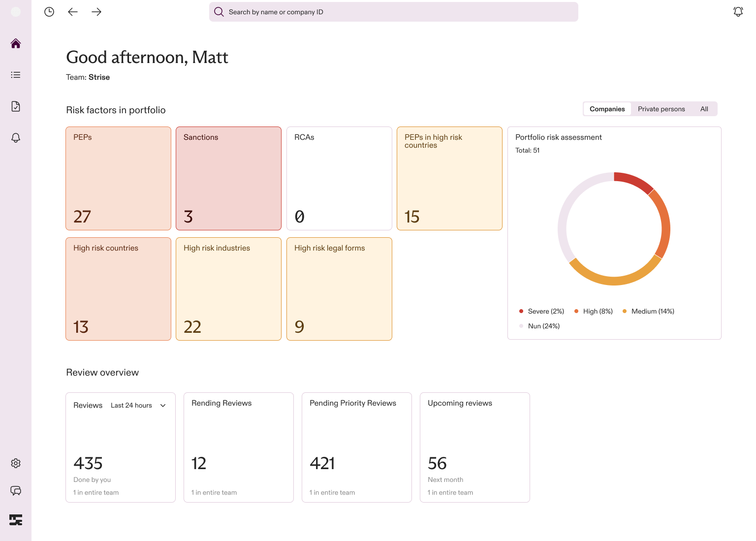Click the top-right alert bell icon
Image resolution: width=756 pixels, height=541 pixels.
pos(738,12)
